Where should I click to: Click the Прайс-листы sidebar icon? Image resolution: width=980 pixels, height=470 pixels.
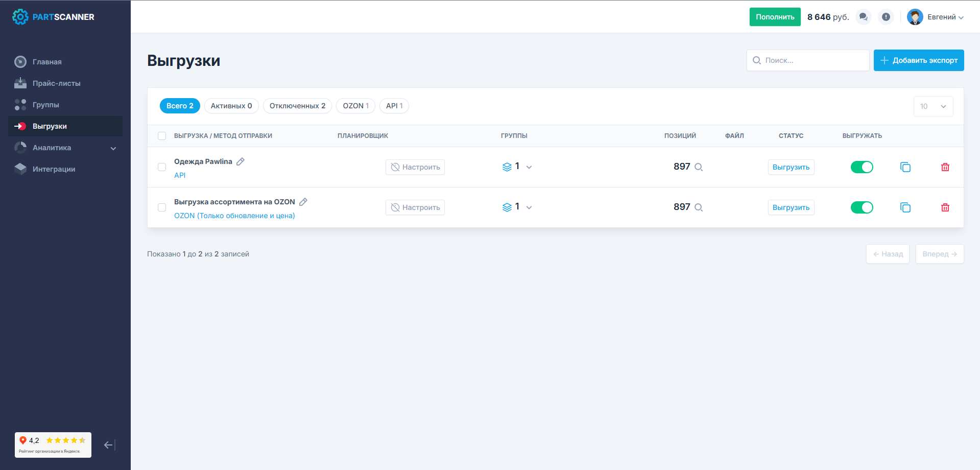(20, 83)
